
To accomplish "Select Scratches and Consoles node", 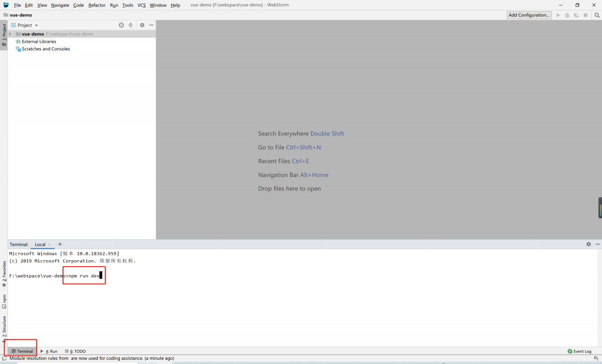I will pos(43,49).
